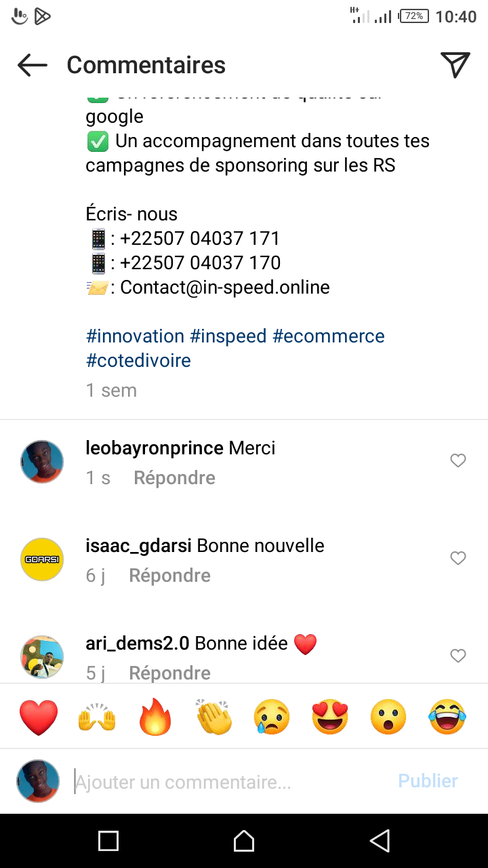Focus the Ajouter un commentaire field
Image resolution: width=488 pixels, height=868 pixels.
[230, 782]
